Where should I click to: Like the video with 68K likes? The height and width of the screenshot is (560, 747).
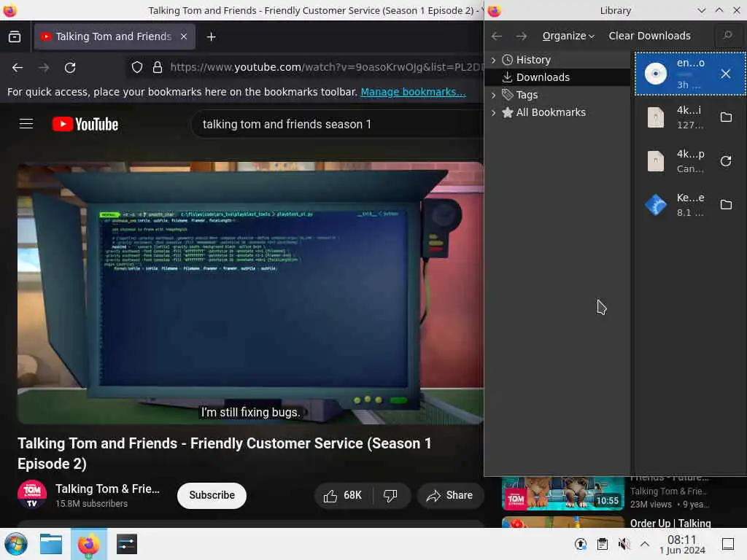343,496
